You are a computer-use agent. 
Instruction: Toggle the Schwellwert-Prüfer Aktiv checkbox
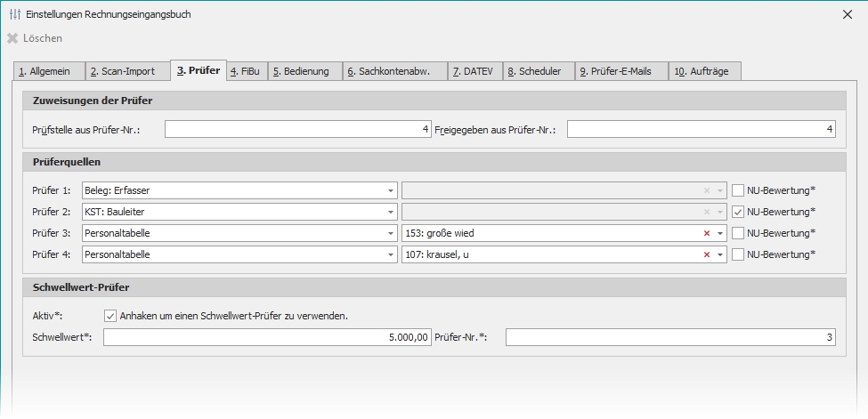pyautogui.click(x=110, y=316)
